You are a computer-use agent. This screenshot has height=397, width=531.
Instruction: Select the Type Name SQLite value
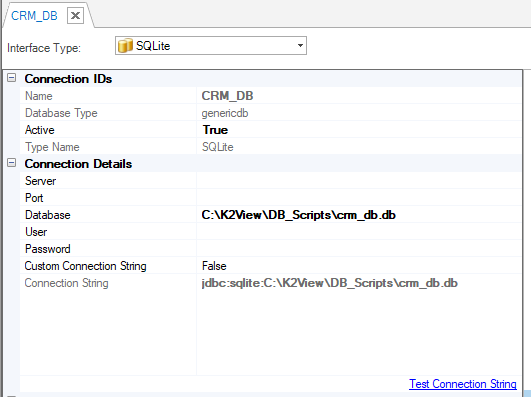click(x=217, y=147)
